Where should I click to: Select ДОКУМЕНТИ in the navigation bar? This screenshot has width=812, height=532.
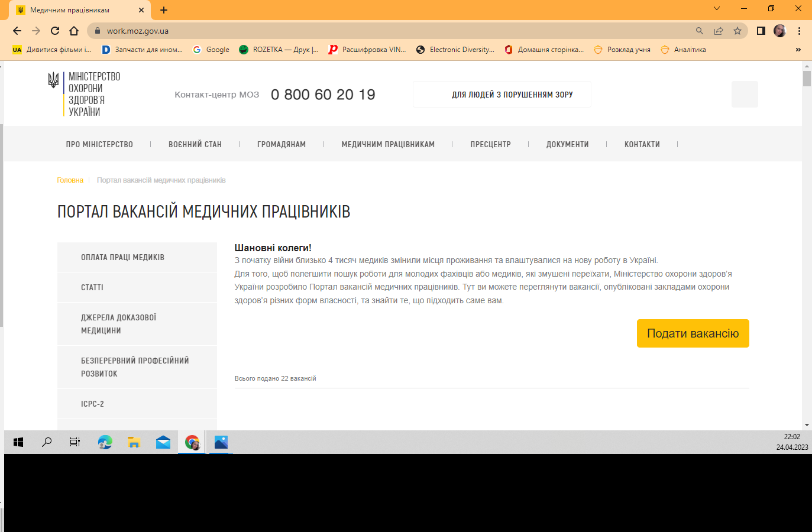(567, 144)
